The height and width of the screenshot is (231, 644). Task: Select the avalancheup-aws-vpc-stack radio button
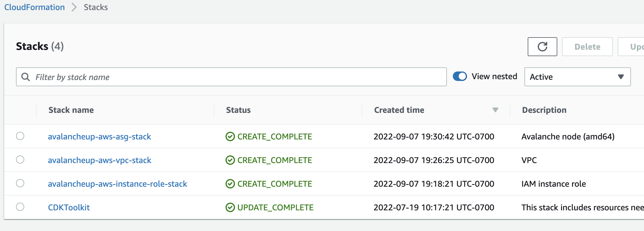[20, 160]
